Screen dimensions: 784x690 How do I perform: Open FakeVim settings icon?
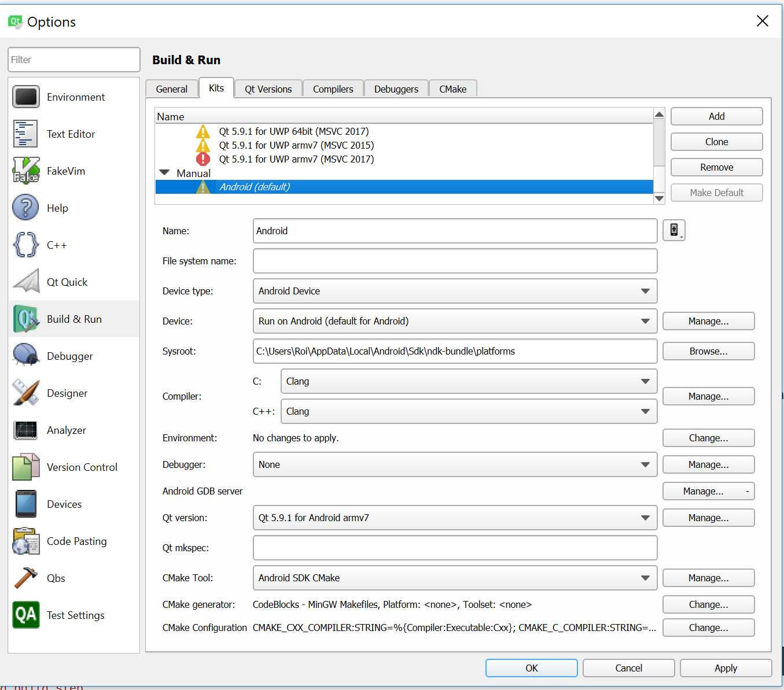point(26,171)
